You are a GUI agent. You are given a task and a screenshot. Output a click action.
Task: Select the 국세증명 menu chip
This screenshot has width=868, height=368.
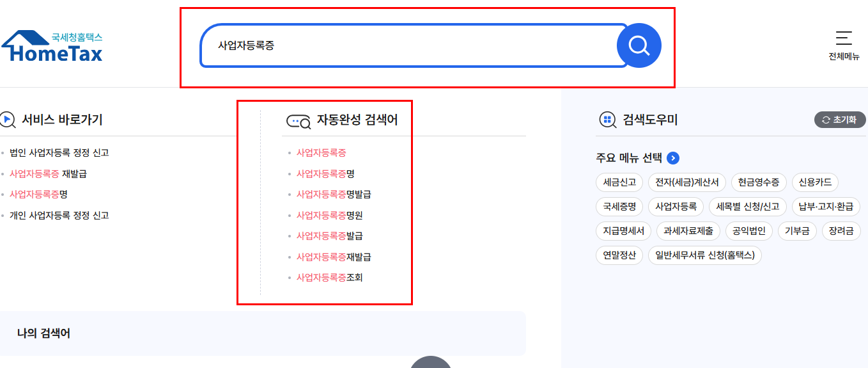tap(619, 207)
